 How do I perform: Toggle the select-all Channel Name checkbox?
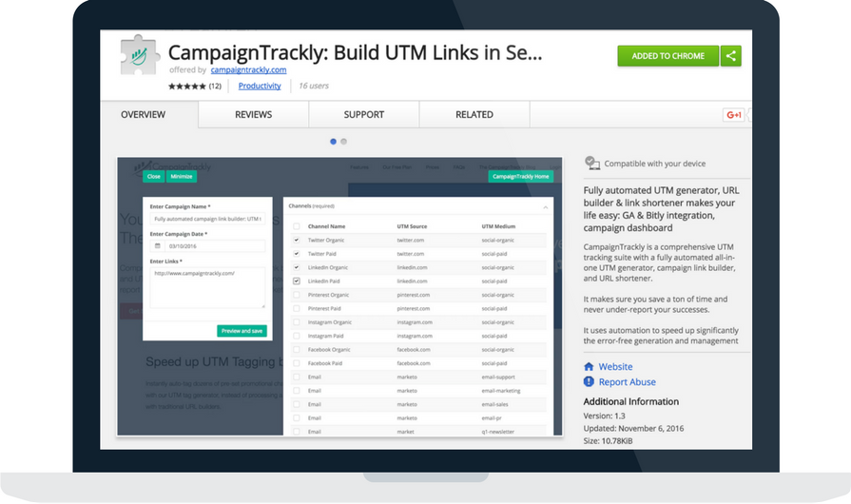pos(297,226)
